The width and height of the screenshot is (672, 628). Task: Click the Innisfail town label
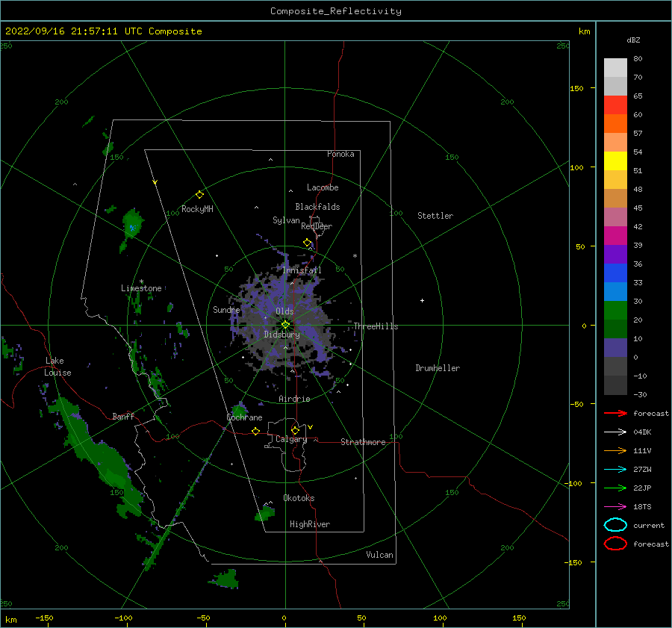(x=302, y=270)
